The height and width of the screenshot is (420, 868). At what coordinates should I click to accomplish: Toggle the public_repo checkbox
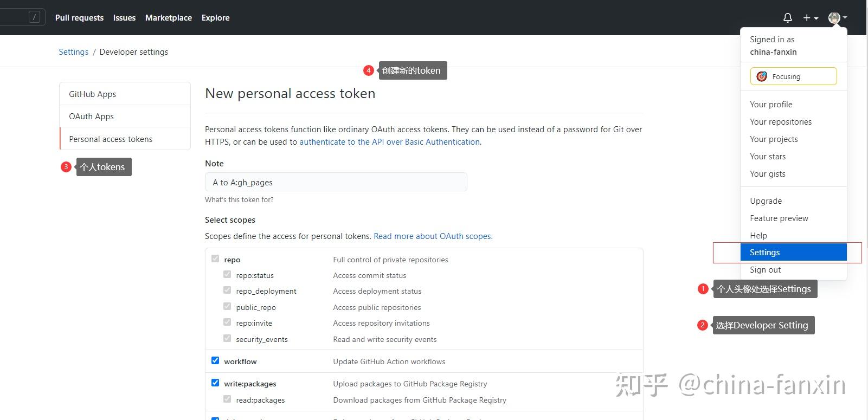coord(227,306)
